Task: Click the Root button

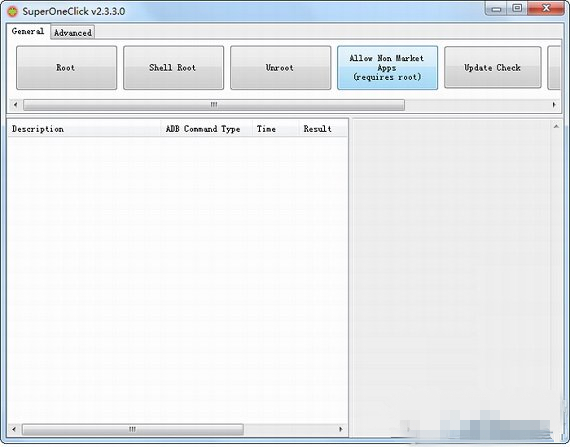Action: click(x=67, y=68)
